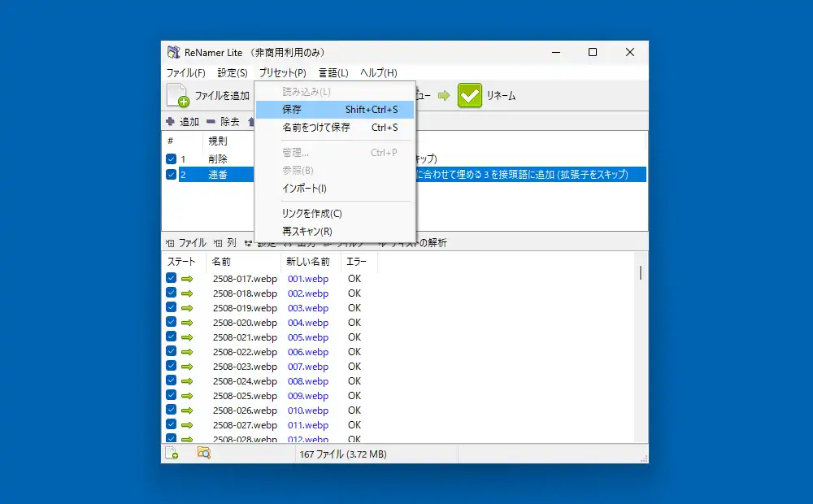
Task: Click the green arrow beside 2508-017.webp
Action: [x=188, y=279]
